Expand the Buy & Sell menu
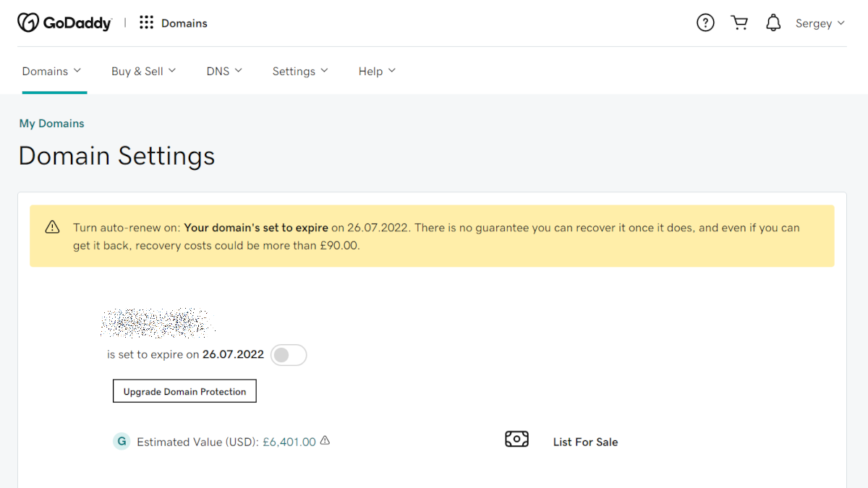Image resolution: width=868 pixels, height=488 pixels. tap(143, 71)
